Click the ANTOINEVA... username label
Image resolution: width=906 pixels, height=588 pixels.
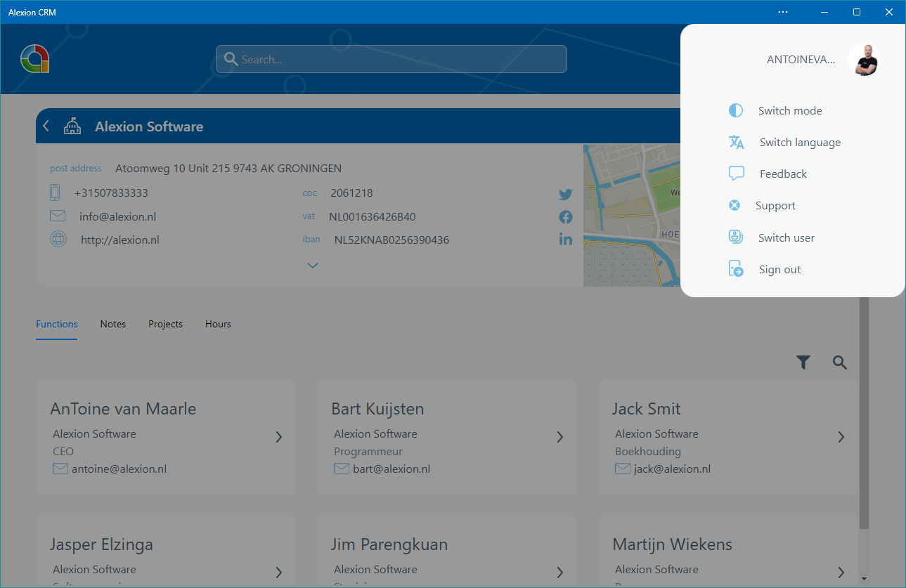(x=801, y=60)
